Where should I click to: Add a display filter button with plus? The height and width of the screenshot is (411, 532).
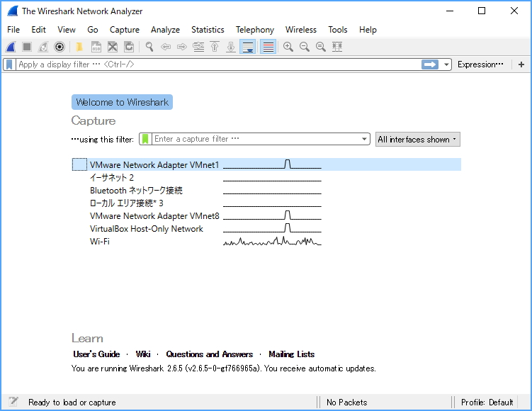(521, 64)
